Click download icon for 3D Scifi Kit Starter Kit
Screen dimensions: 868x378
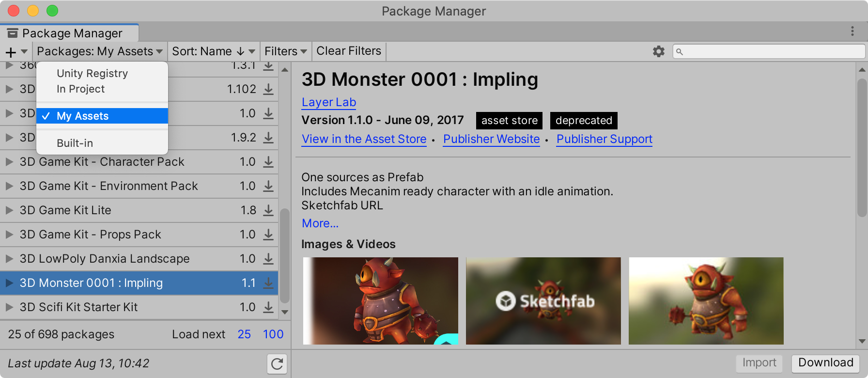268,307
